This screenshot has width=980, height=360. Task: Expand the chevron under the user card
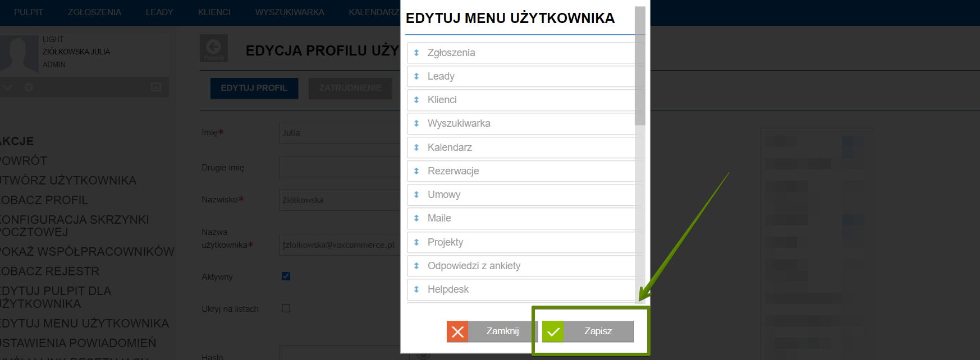[7, 87]
